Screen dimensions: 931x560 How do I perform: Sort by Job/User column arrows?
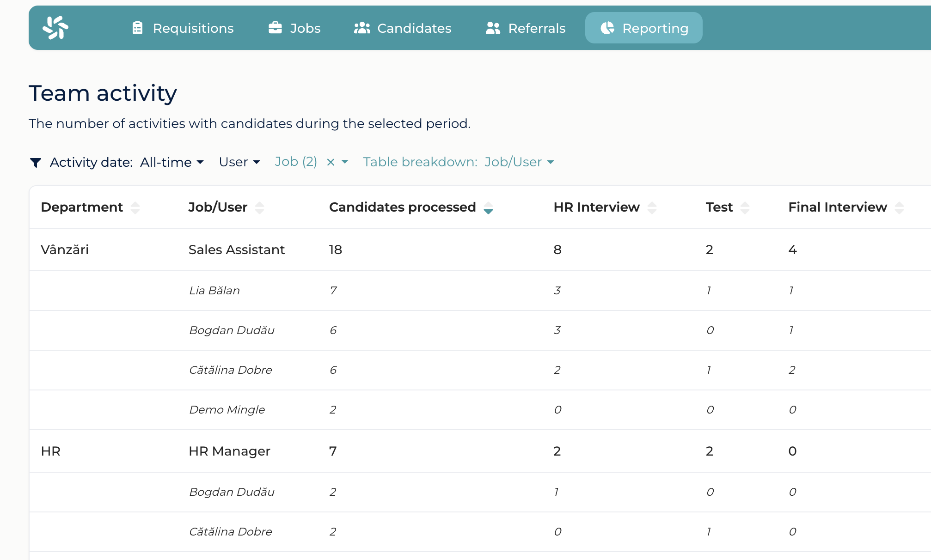point(259,208)
